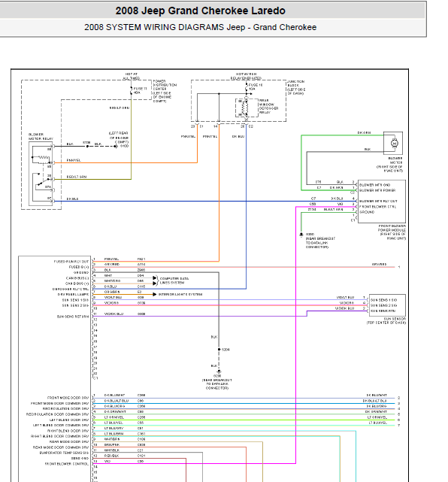Click the 'COMPUTER DATA LINES SYSTEM' reference
This screenshot has width=448, height=482.
click(x=174, y=280)
